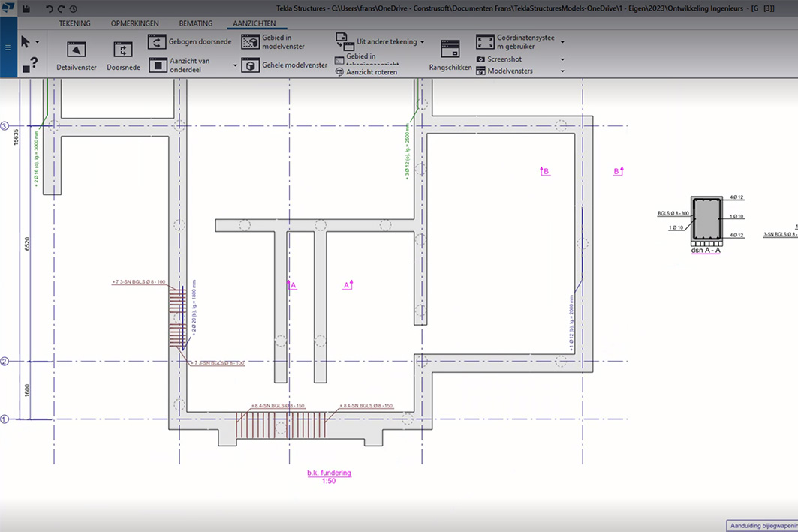Select the left section mark B
The width and height of the screenshot is (798, 532).
click(x=544, y=171)
